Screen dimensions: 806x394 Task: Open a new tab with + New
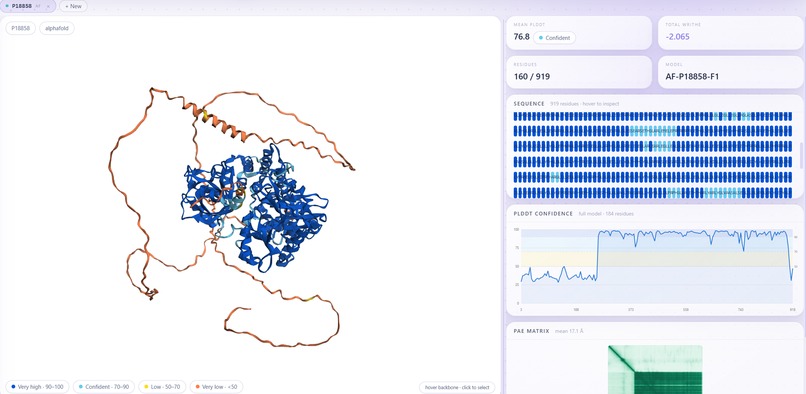(73, 6)
